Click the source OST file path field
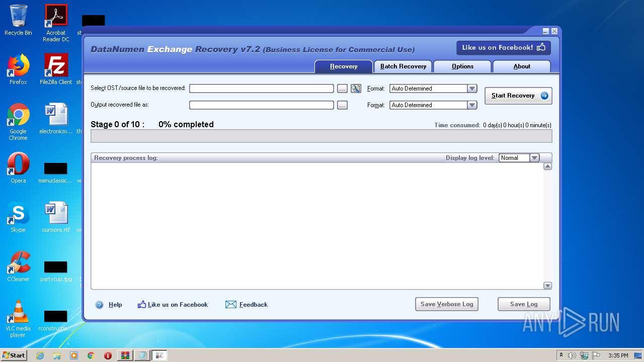 [x=262, y=88]
